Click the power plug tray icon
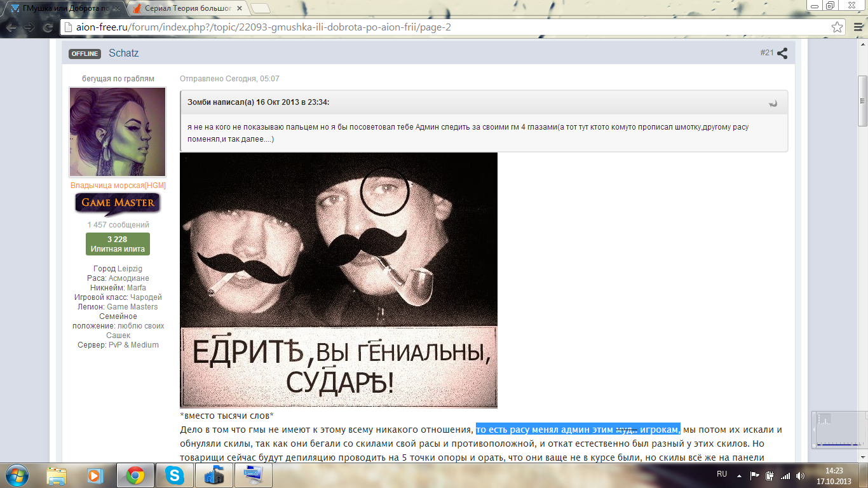The height and width of the screenshot is (488, 868). pos(770,475)
